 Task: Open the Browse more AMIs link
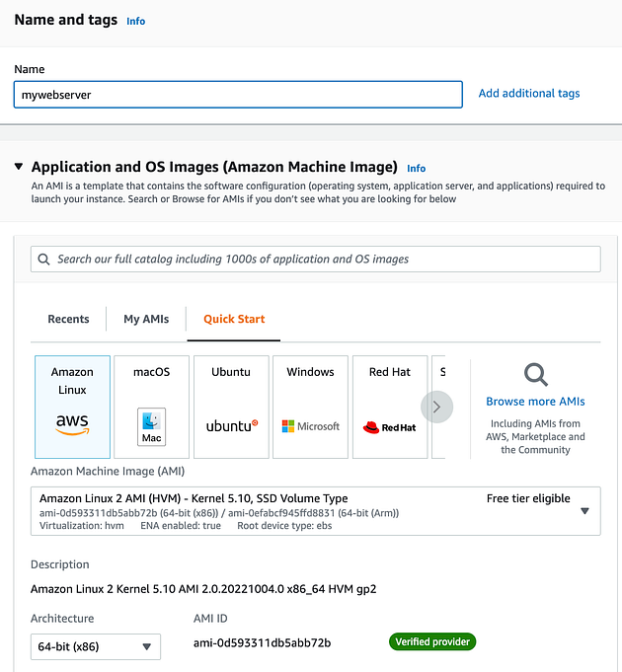tap(535, 402)
